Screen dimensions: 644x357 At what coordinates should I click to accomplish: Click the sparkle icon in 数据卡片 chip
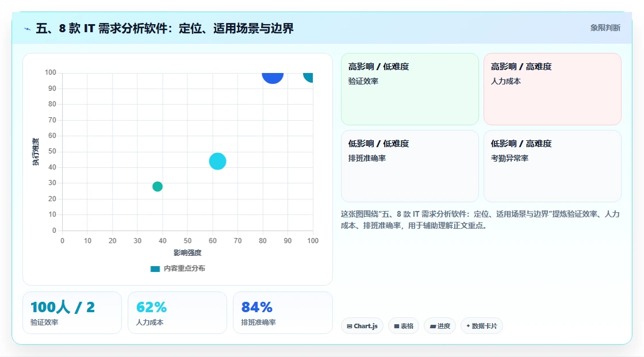coord(468,326)
